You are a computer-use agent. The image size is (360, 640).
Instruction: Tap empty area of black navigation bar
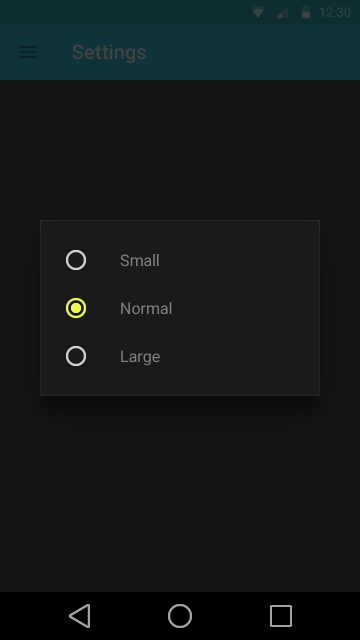pos(231,616)
